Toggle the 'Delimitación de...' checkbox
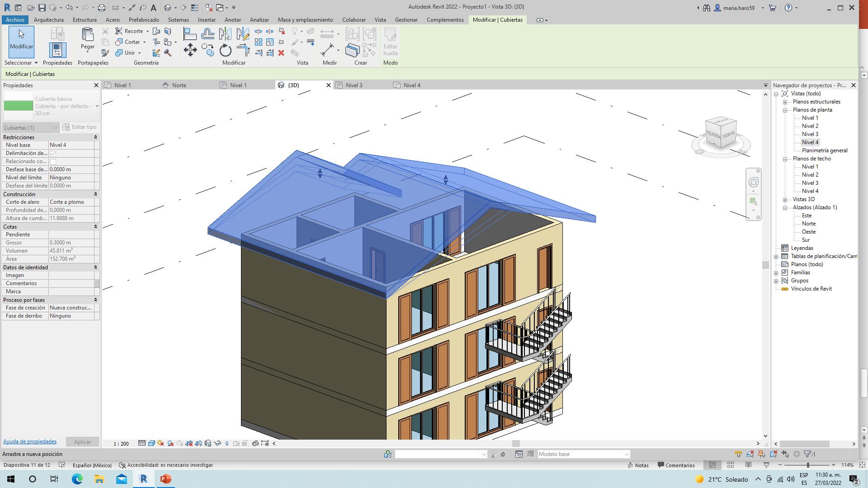 [x=53, y=154]
